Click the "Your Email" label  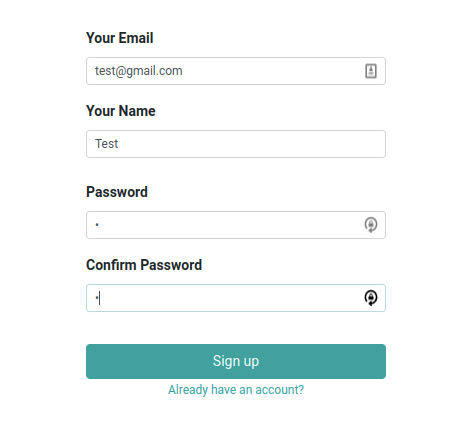(x=120, y=38)
